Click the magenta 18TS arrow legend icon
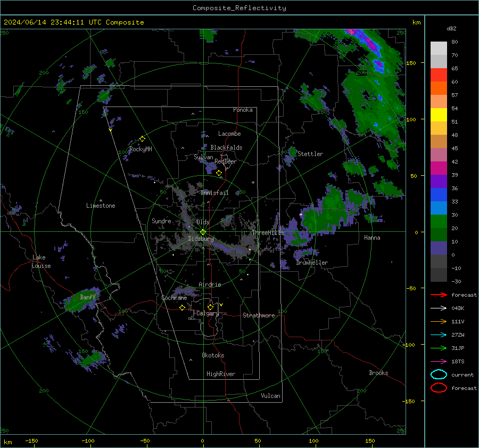The width and height of the screenshot is (479, 448). (x=439, y=362)
